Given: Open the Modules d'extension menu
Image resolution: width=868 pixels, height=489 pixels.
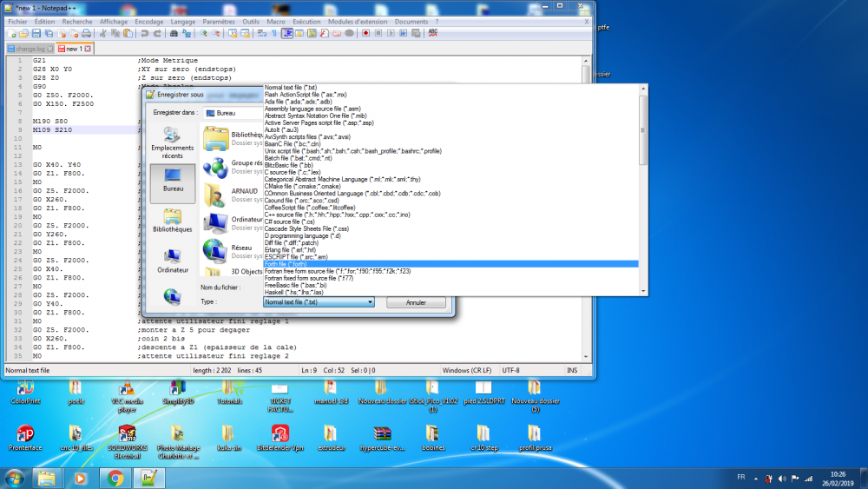Looking at the screenshot, I should pos(358,22).
